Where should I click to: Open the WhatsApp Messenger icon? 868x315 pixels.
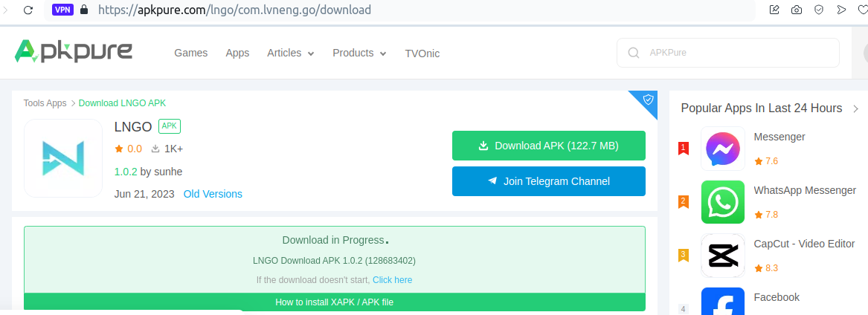tap(722, 202)
